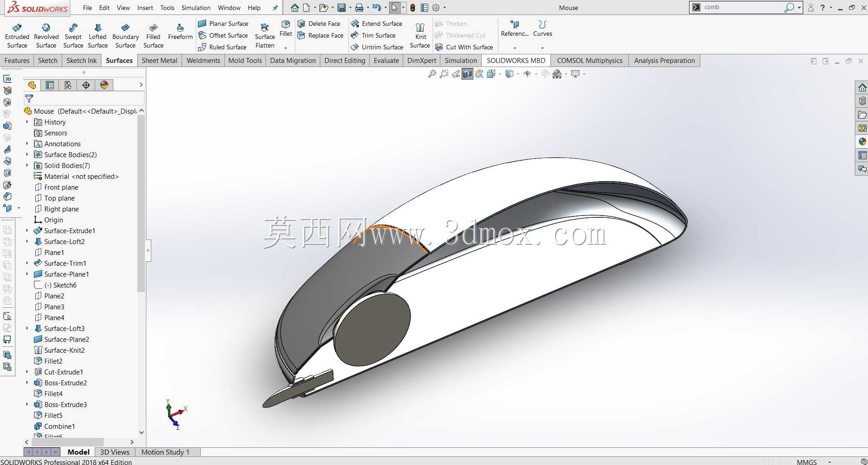Select the Extruded Surface tool
The image size is (868, 465).
click(x=17, y=35)
